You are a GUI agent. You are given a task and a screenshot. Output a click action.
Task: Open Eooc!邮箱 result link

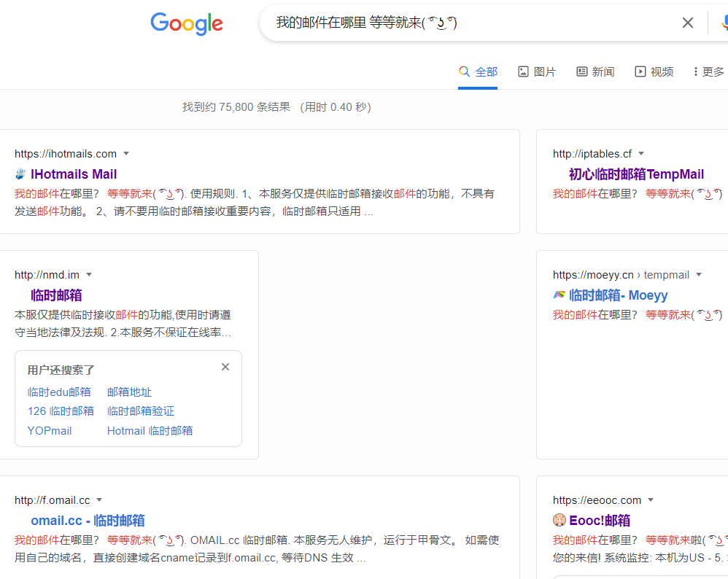coord(600,521)
